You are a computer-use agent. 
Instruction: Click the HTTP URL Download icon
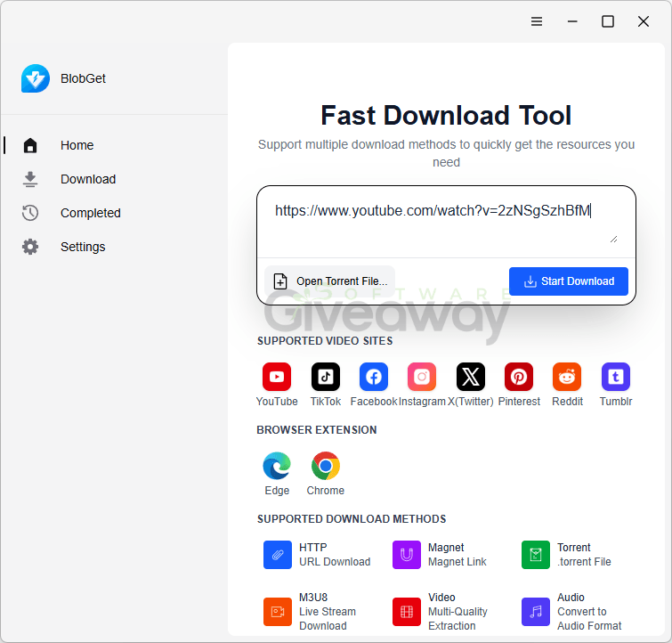pyautogui.click(x=278, y=555)
